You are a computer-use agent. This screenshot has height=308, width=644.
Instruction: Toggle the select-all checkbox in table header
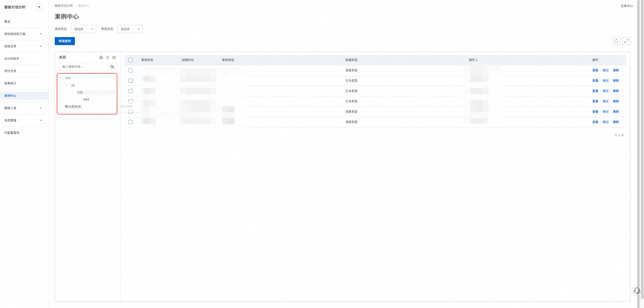click(131, 60)
